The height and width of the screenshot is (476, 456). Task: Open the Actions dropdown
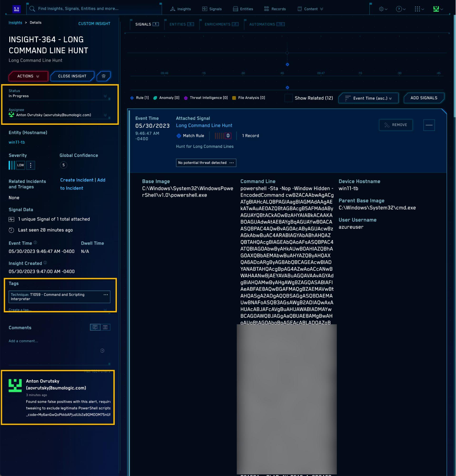tap(28, 76)
